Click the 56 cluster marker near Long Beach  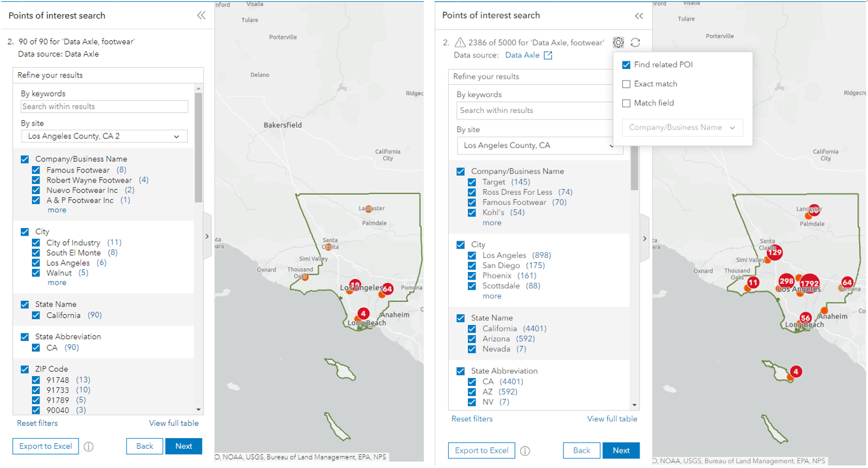805,318
